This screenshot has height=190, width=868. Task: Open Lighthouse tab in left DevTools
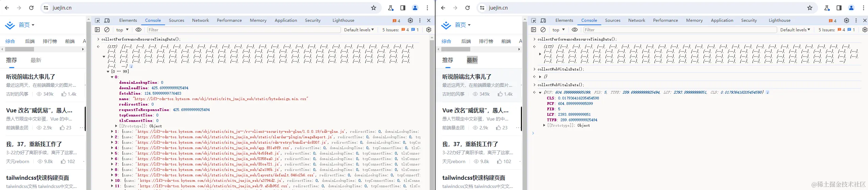[343, 20]
